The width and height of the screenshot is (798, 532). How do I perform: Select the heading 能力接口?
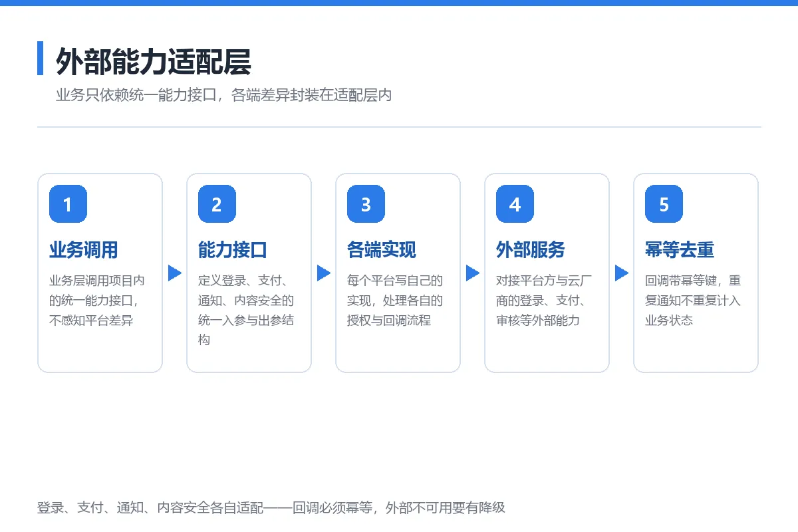click(x=233, y=250)
